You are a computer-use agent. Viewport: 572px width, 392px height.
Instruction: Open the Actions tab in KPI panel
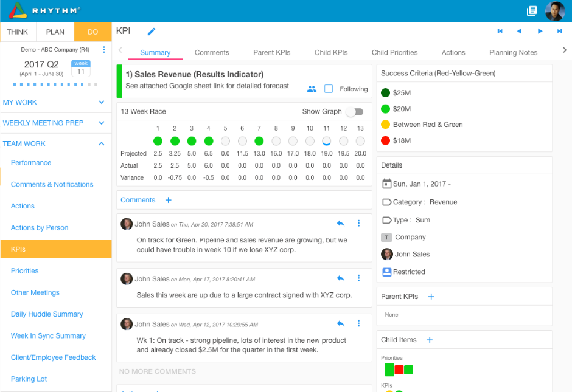[453, 52]
